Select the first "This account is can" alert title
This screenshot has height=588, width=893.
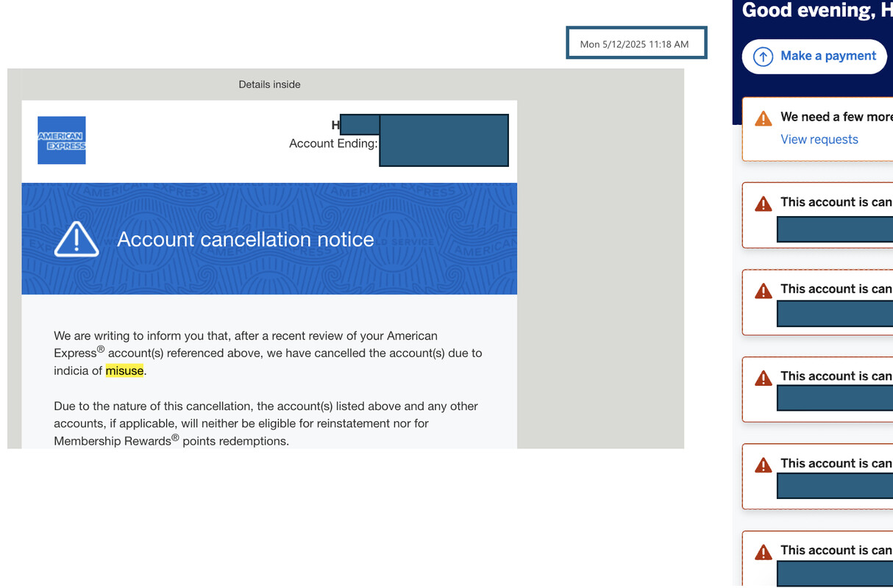click(x=836, y=202)
